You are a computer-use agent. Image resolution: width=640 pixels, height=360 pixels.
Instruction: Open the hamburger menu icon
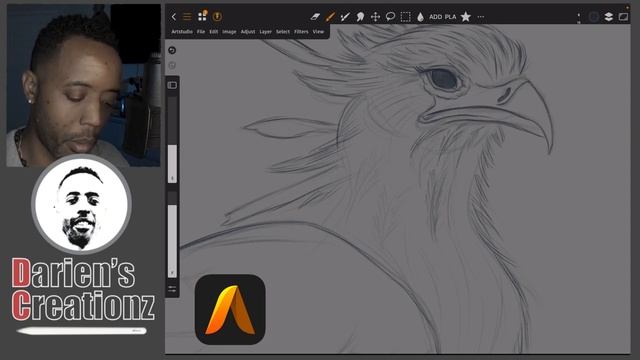tap(187, 17)
